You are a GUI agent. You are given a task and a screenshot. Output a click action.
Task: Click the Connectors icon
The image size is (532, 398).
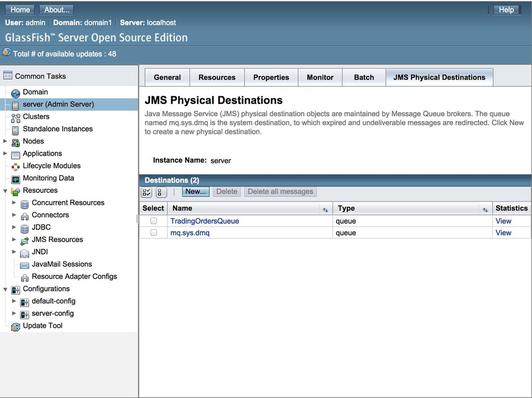[x=25, y=216]
